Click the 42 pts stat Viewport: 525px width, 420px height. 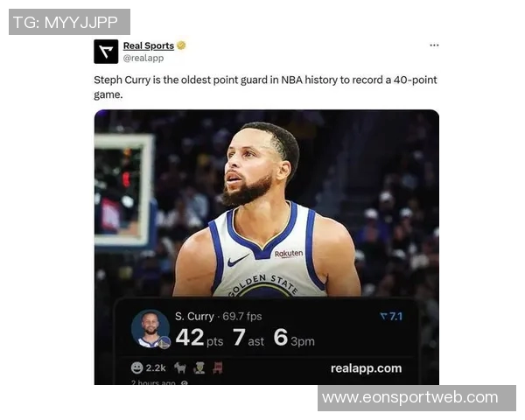199,337
